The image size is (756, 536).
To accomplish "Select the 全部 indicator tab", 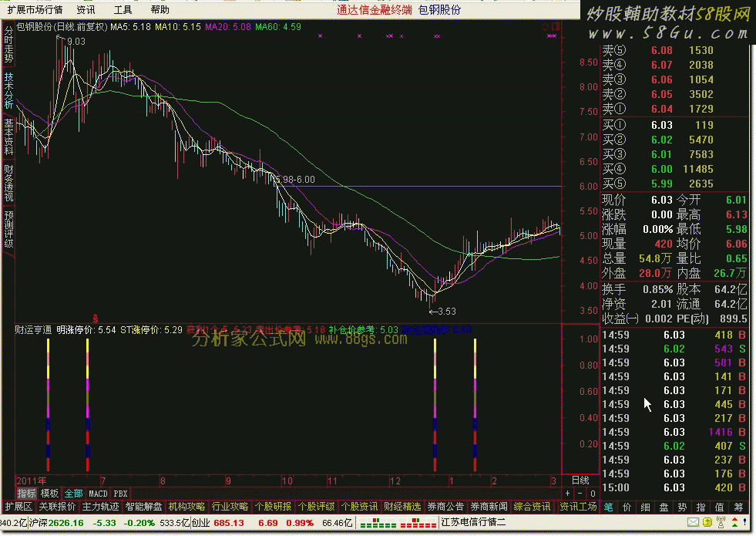I will coord(74,494).
